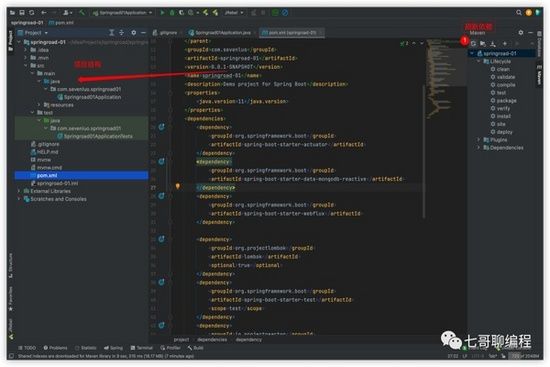Click the Reload All Maven Projects icon
Screen dimensions: 550x367
pyautogui.click(x=473, y=44)
